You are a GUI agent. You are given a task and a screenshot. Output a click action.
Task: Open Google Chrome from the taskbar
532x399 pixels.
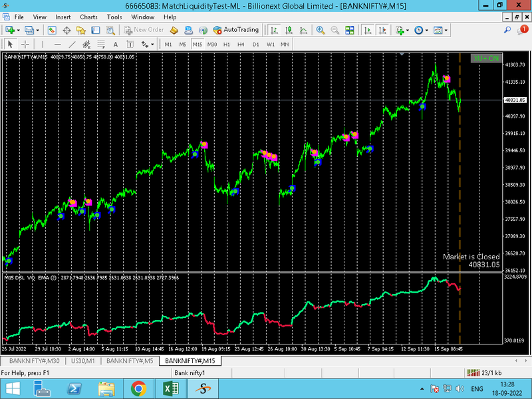tap(138, 389)
